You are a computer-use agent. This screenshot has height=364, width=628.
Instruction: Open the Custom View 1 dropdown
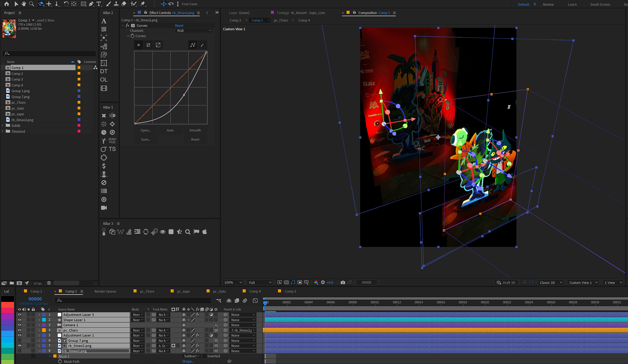click(x=583, y=283)
